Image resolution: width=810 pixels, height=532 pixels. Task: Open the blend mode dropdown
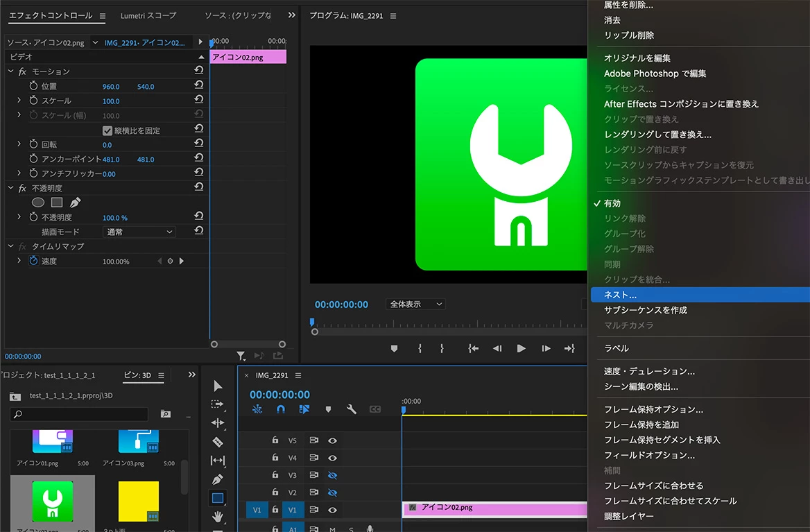(x=139, y=232)
